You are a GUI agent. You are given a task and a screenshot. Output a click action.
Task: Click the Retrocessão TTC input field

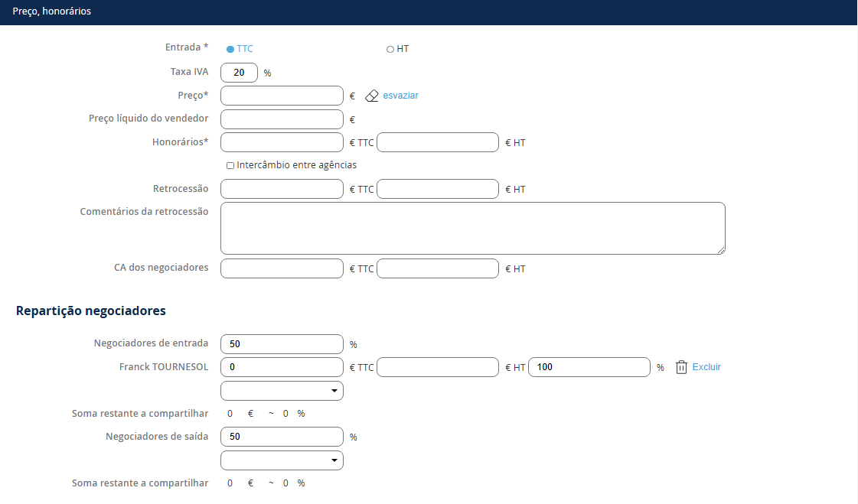[282, 189]
